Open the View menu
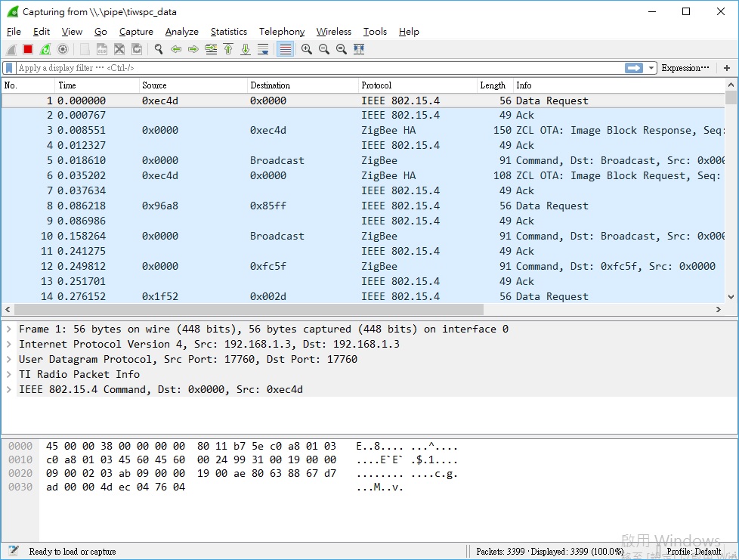The width and height of the screenshot is (739, 560). pyautogui.click(x=72, y=32)
